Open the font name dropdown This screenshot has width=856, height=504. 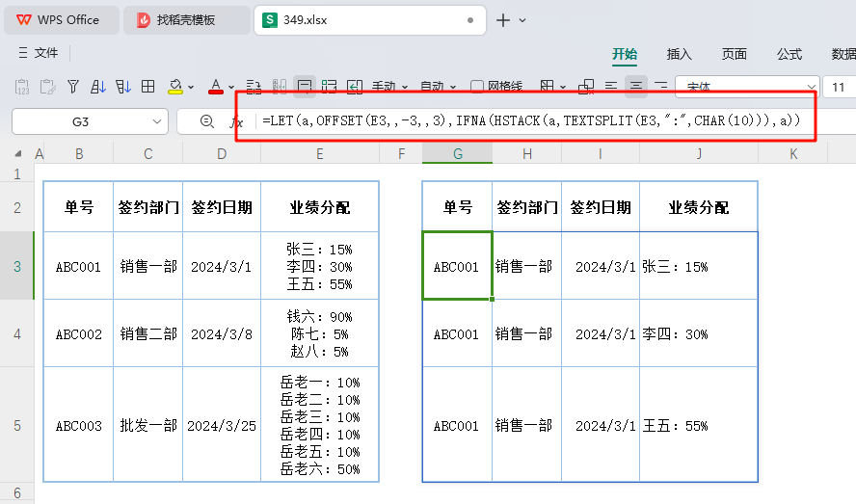811,88
